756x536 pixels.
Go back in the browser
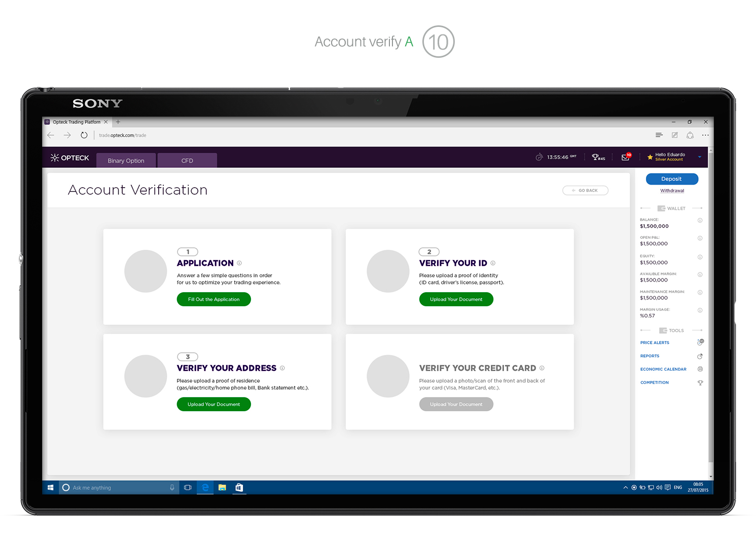tap(51, 135)
